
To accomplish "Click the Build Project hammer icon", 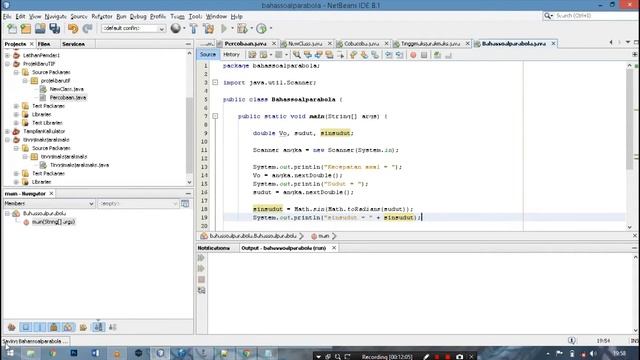I will 194,29.
